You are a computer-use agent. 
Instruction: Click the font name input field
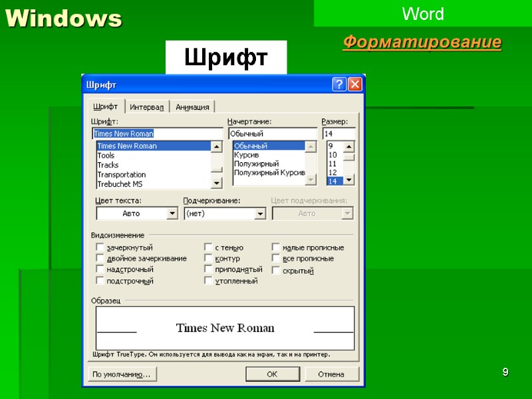tap(158, 134)
